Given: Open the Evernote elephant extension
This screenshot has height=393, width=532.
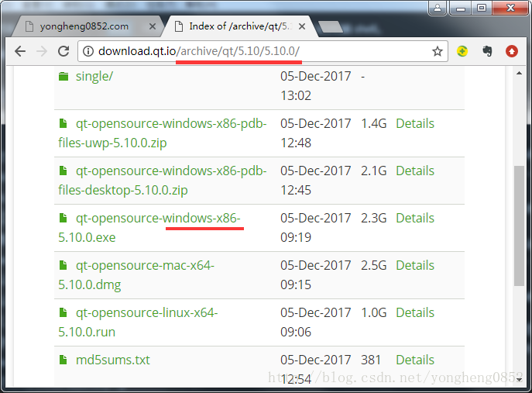Looking at the screenshot, I should [x=487, y=51].
